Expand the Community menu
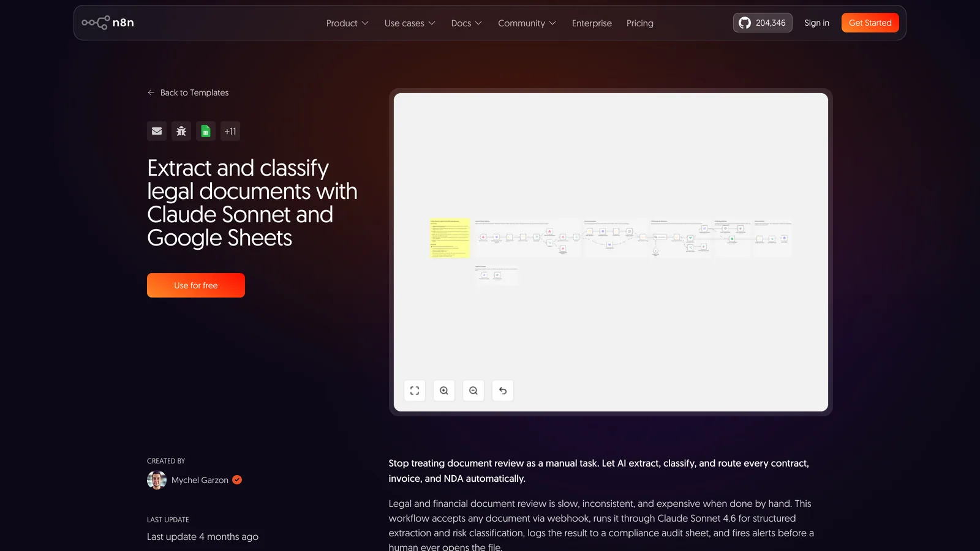The image size is (980, 551). [x=527, y=23]
